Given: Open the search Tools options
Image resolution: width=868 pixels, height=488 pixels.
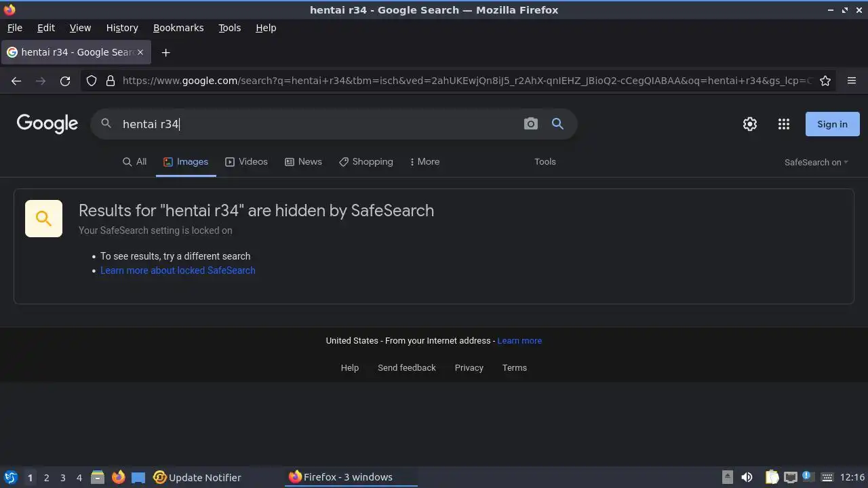Looking at the screenshot, I should [545, 162].
